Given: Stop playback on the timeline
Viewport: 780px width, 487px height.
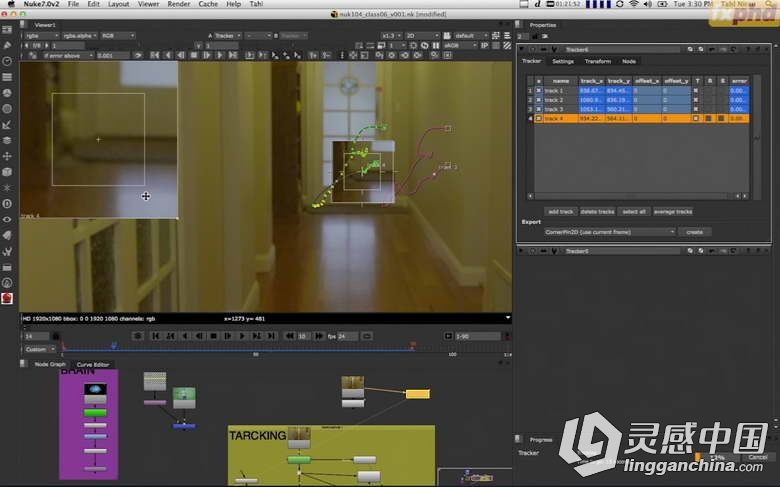Looking at the screenshot, I should [x=213, y=336].
